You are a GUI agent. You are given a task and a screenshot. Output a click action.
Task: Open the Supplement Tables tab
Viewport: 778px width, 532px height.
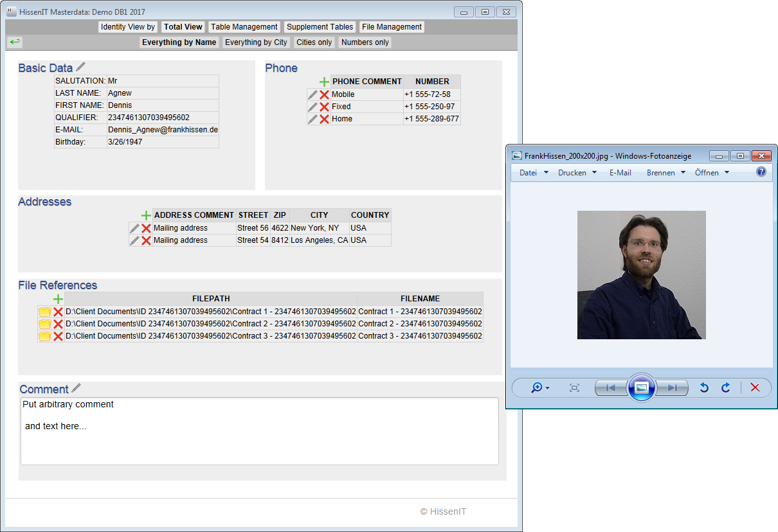[320, 27]
